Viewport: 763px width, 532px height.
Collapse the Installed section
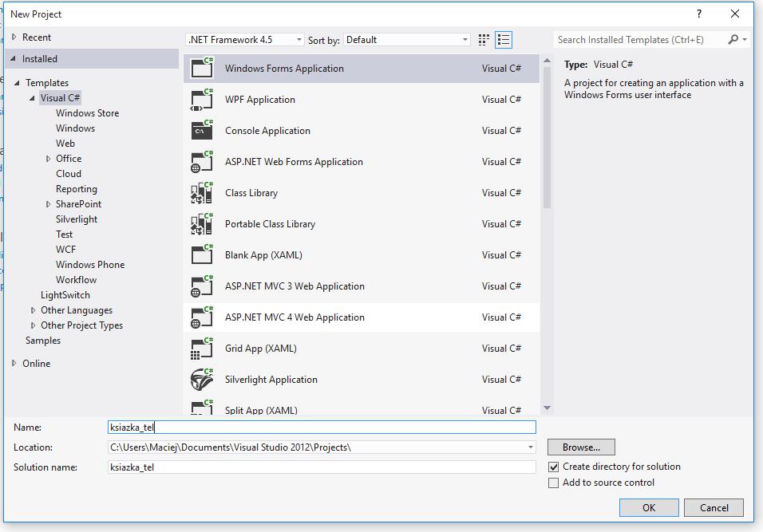tap(13, 58)
